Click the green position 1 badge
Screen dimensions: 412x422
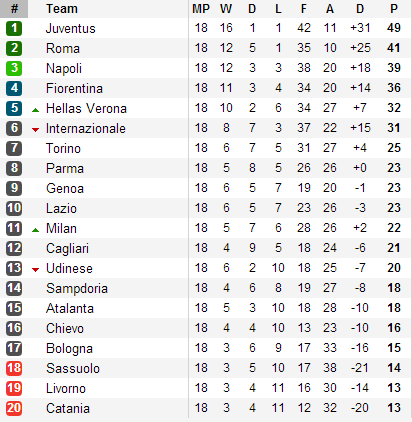[x=14, y=28]
